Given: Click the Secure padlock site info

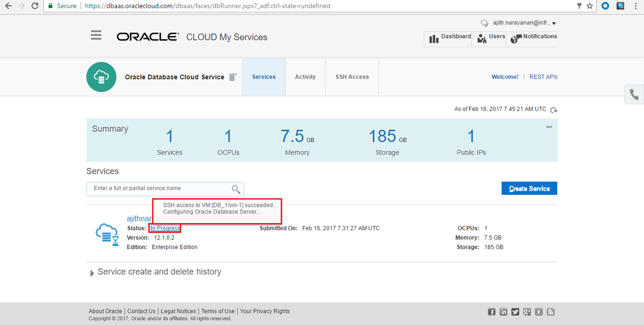Looking at the screenshot, I should coord(61,6).
